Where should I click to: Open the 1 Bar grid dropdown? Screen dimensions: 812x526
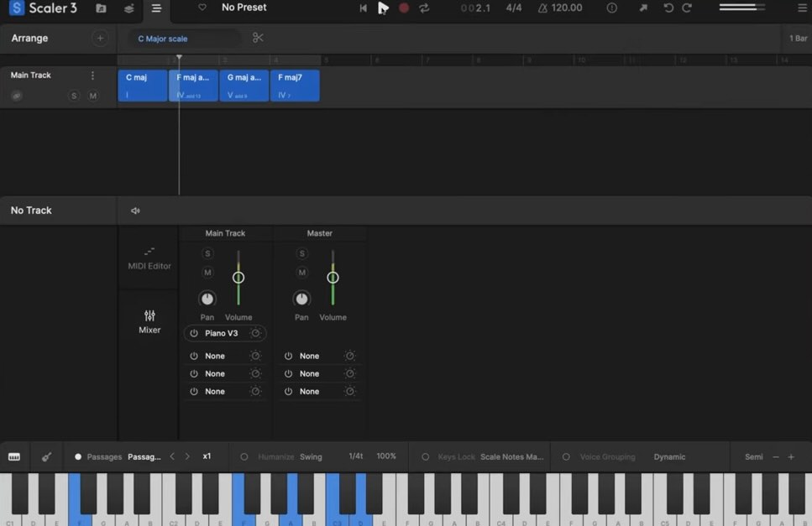click(797, 39)
